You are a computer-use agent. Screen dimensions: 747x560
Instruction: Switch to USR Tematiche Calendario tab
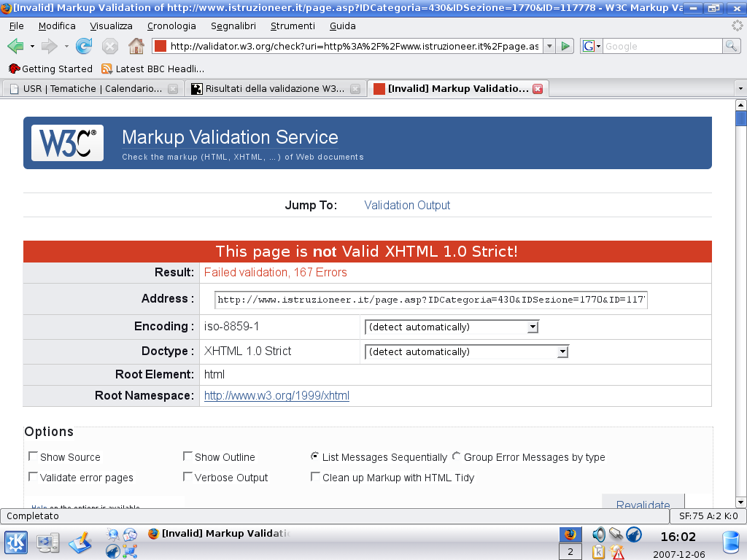[x=93, y=89]
